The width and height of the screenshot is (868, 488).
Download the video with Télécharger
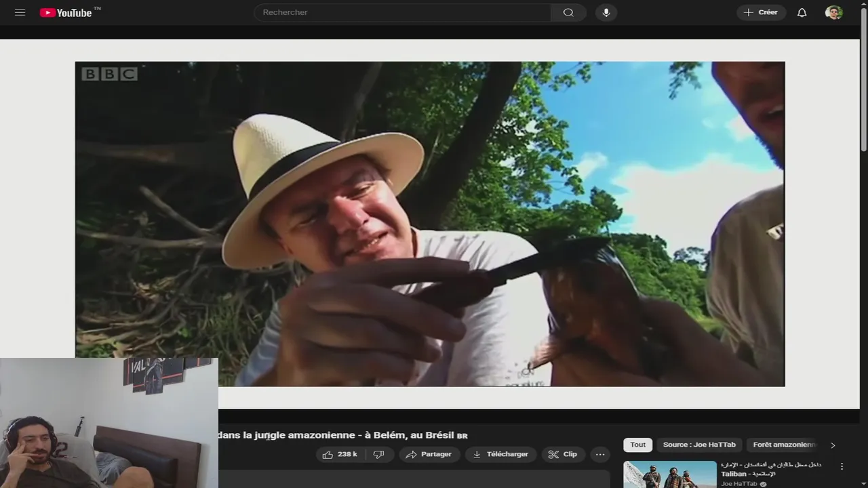click(x=501, y=454)
